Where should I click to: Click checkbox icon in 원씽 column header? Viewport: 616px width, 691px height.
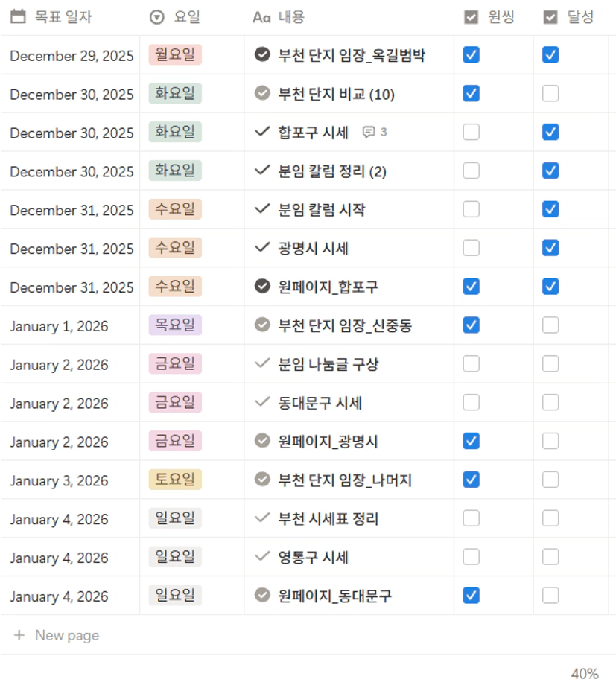click(471, 17)
